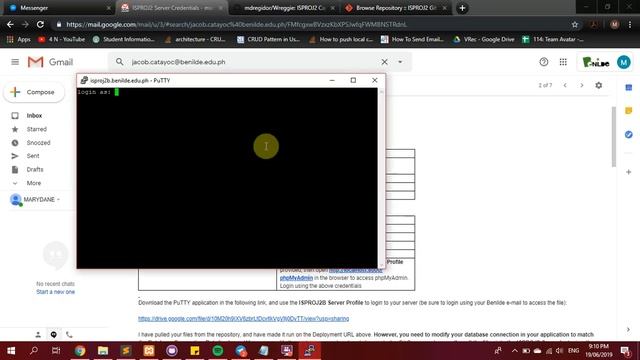Image resolution: width=640 pixels, height=360 pixels.
Task: Open Google Drive PuTTY download link
Action: pos(243,319)
